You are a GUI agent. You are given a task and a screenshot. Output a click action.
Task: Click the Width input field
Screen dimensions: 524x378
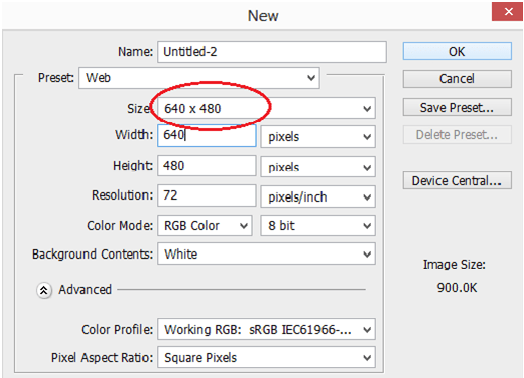point(207,135)
